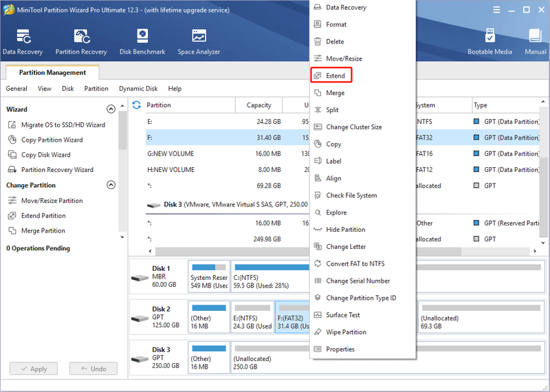Open the hamburger menu in title bar
The width and height of the screenshot is (550, 392).
(x=496, y=10)
